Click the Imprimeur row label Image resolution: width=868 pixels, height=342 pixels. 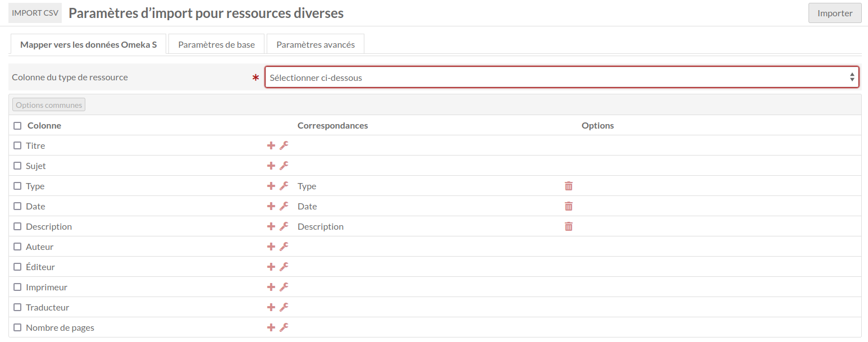pos(47,287)
